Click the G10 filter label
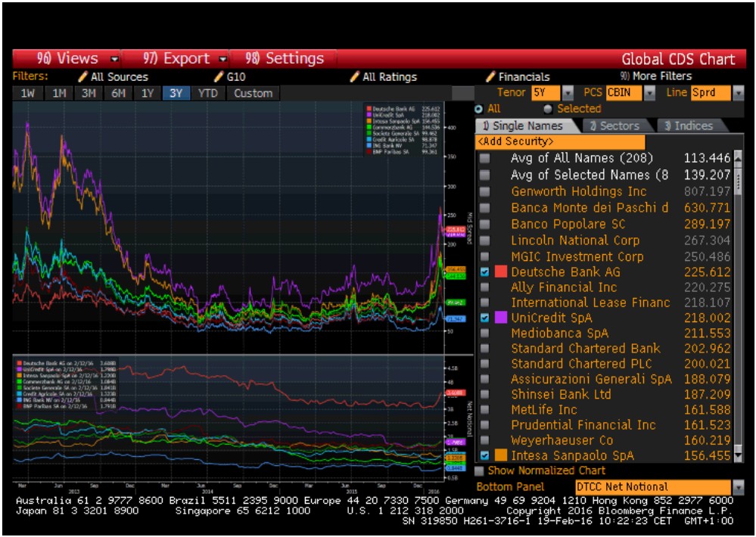 [236, 77]
